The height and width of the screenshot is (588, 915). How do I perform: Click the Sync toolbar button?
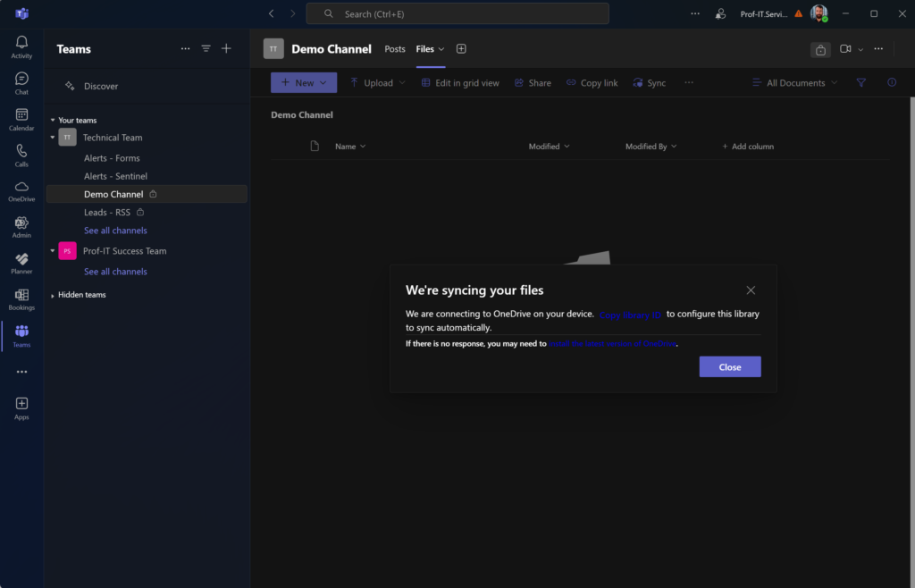pos(649,83)
